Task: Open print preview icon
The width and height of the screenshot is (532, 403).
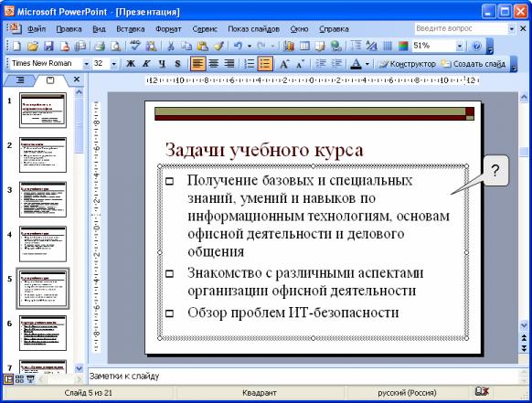Action: coord(116,46)
